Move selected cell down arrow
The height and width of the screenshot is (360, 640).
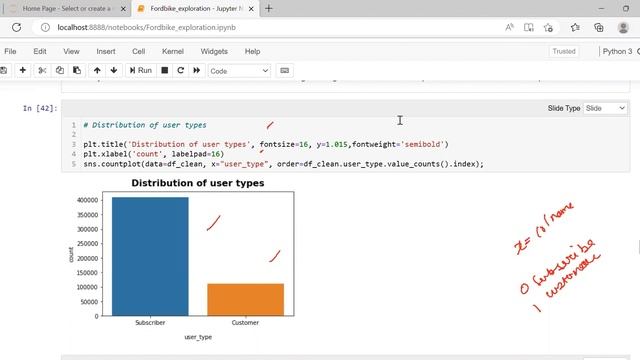(114, 71)
